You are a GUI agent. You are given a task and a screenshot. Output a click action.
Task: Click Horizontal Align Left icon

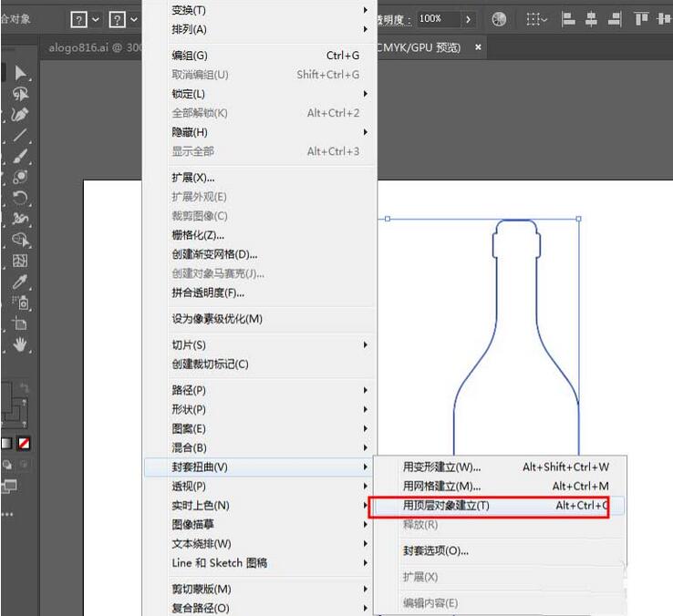[568, 19]
